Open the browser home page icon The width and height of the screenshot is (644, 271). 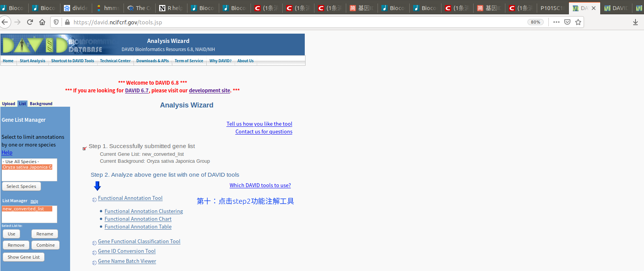click(42, 22)
